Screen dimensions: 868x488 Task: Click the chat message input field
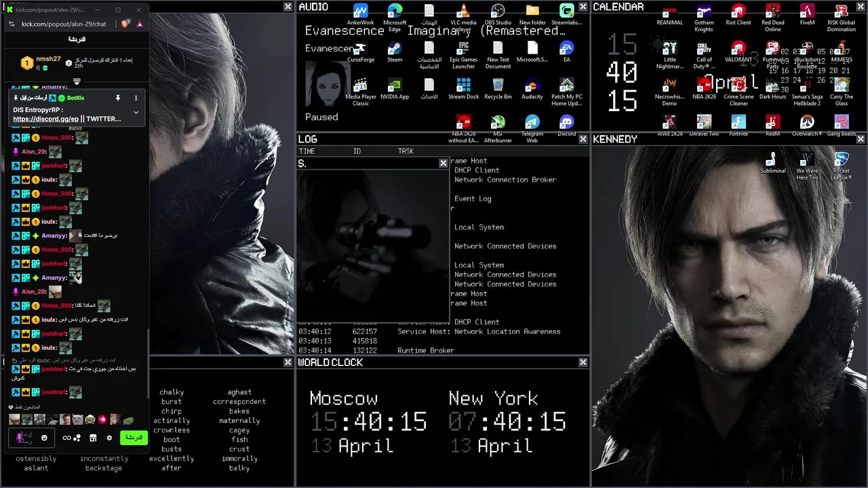[x=33, y=438]
